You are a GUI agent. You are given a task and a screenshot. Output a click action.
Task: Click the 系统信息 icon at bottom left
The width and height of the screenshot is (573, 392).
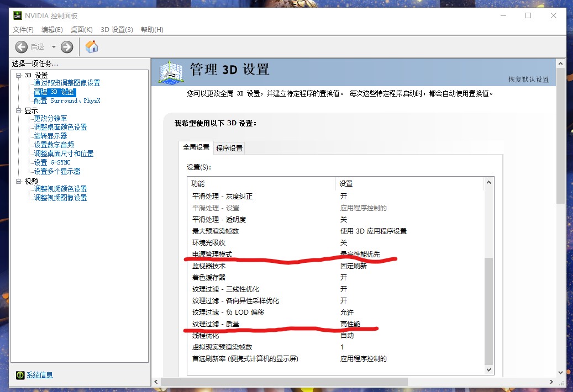pos(20,375)
